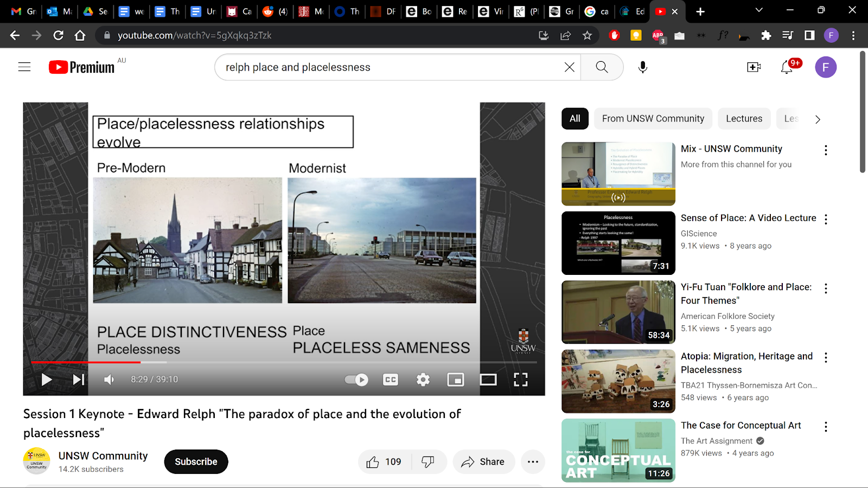Open UNSW Community channel avatar
The width and height of the screenshot is (868, 488).
click(36, 461)
